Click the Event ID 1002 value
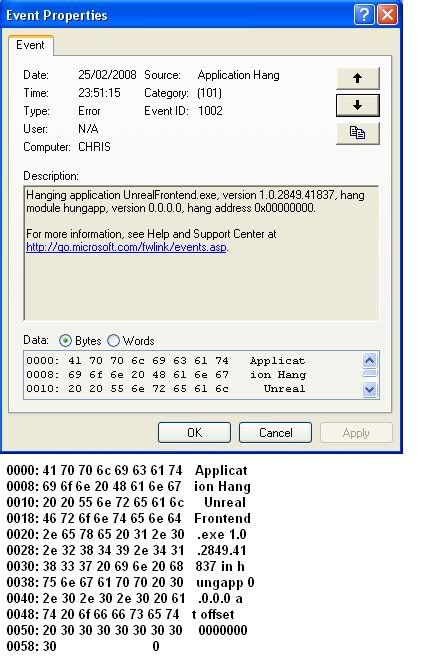The height and width of the screenshot is (666, 429). coord(210,111)
